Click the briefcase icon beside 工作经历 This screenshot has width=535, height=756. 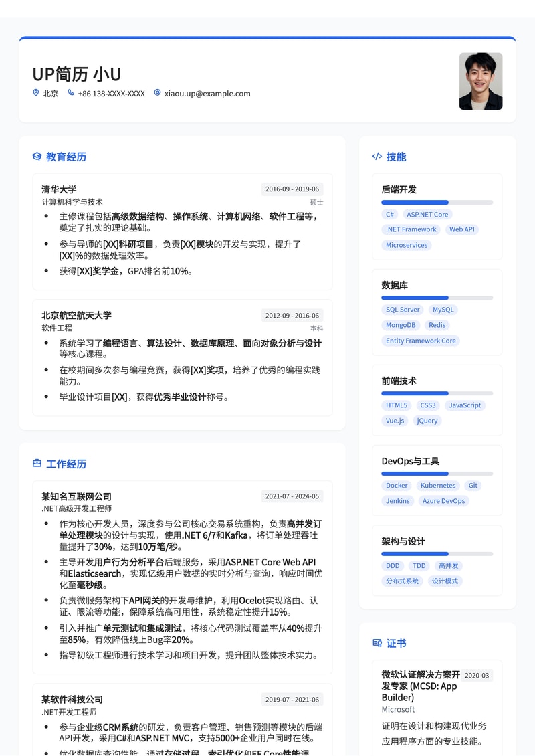click(x=37, y=463)
